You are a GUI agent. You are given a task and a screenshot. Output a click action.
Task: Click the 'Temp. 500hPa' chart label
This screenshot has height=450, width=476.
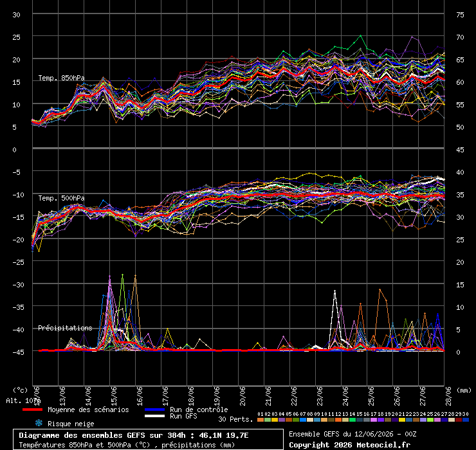coord(61,198)
